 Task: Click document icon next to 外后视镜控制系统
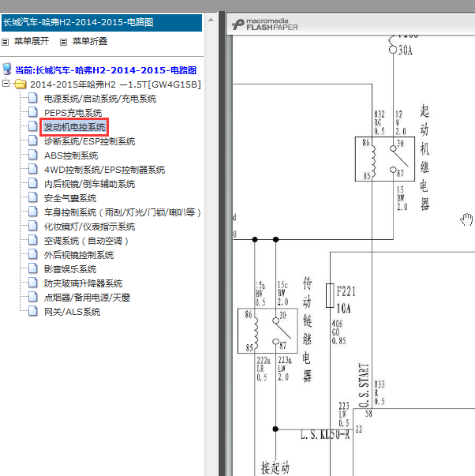(x=33, y=254)
